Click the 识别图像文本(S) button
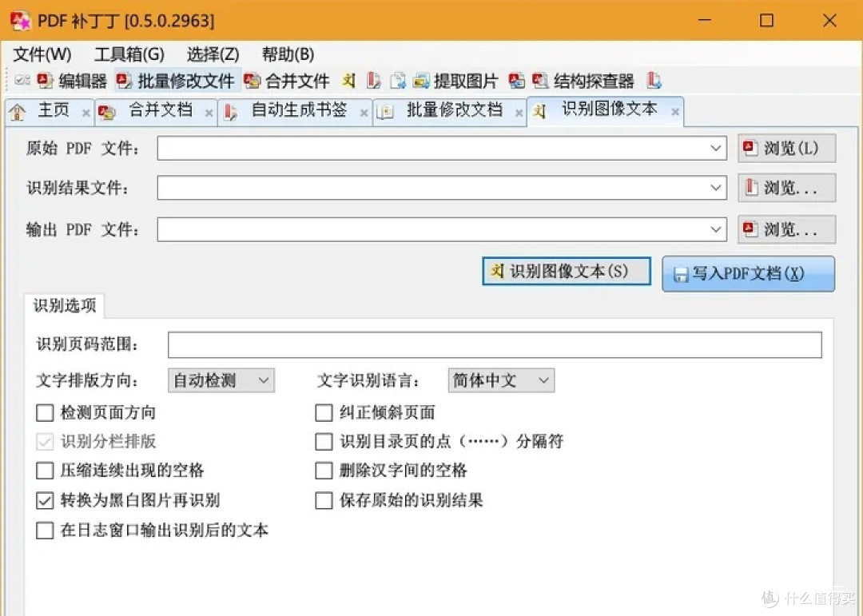The image size is (863, 616). pyautogui.click(x=567, y=272)
